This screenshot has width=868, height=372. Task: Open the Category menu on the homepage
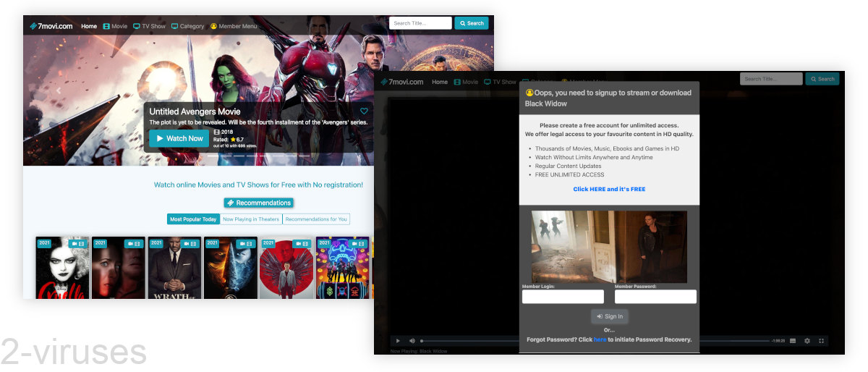tap(187, 26)
